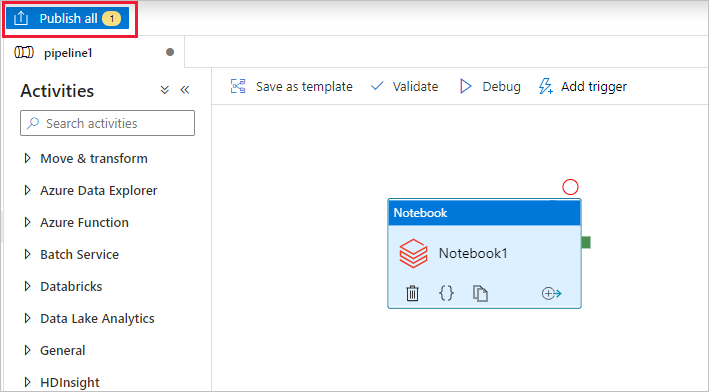This screenshot has height=392, width=709.
Task: Select the Notebook activity header
Action: point(484,213)
